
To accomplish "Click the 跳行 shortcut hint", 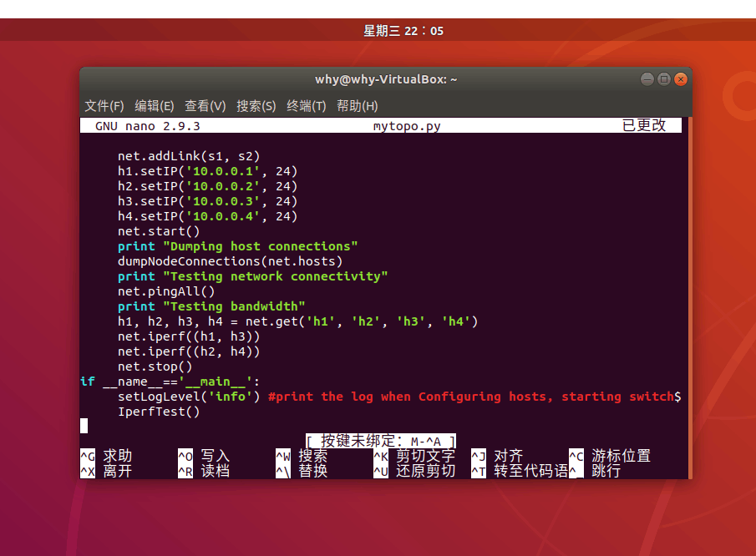I will coord(595,471).
